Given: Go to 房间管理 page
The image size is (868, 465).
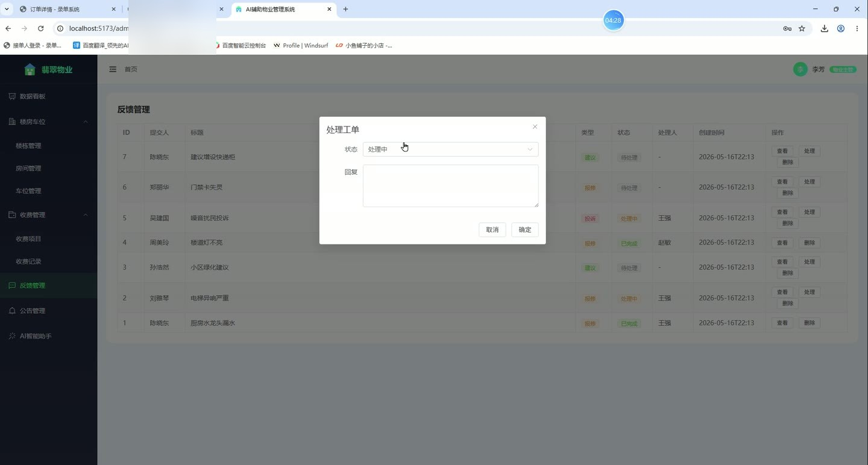Looking at the screenshot, I should pos(48,168).
